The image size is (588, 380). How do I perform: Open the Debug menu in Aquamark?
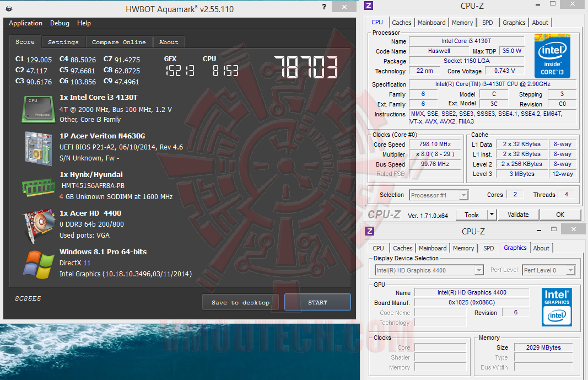(60, 23)
